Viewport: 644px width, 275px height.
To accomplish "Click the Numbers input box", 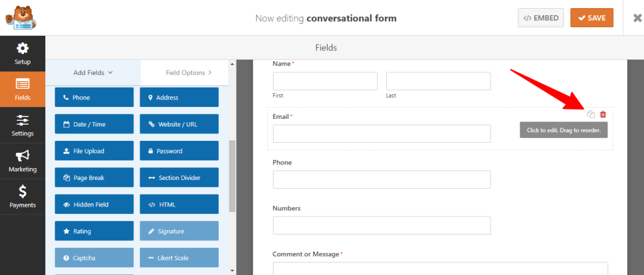I will pos(382,225).
